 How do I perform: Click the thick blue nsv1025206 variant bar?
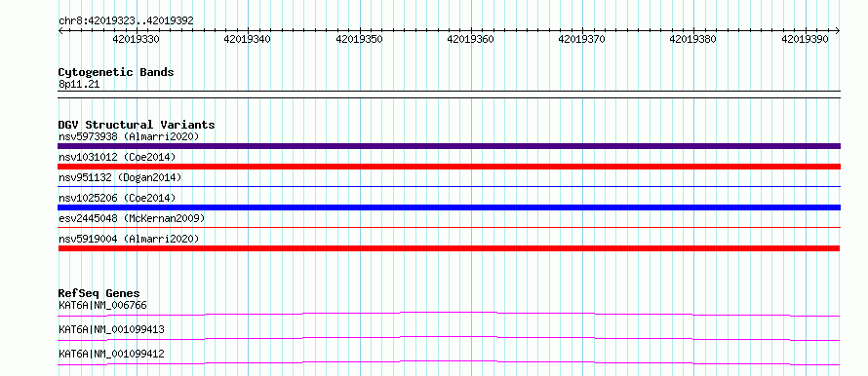click(449, 207)
